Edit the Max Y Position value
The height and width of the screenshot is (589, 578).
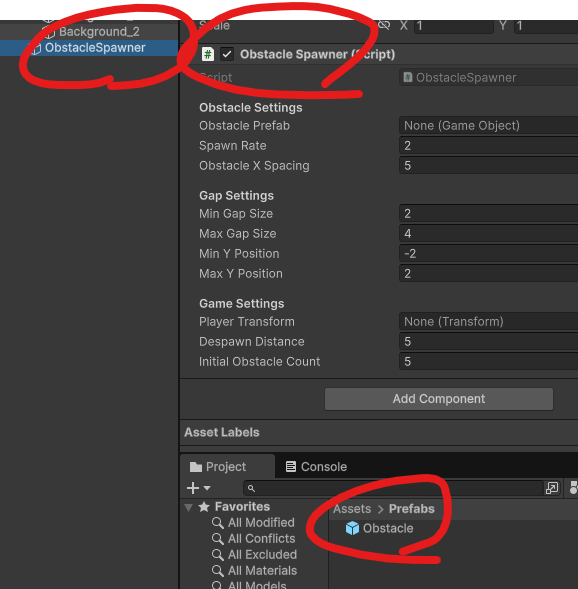[x=488, y=273]
